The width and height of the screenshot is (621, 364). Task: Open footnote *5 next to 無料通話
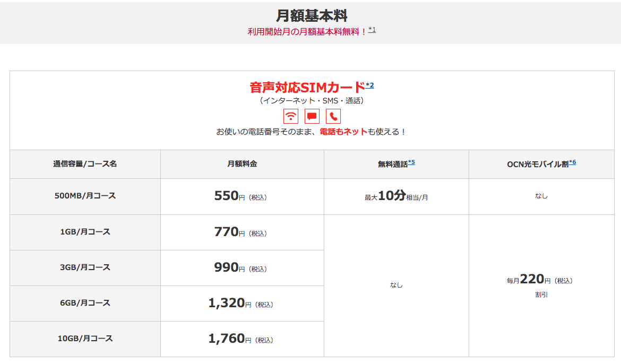[x=411, y=162]
